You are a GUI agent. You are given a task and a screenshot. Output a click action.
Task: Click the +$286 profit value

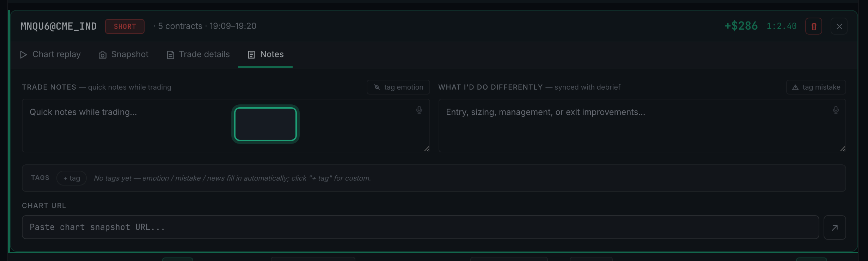coord(741,26)
